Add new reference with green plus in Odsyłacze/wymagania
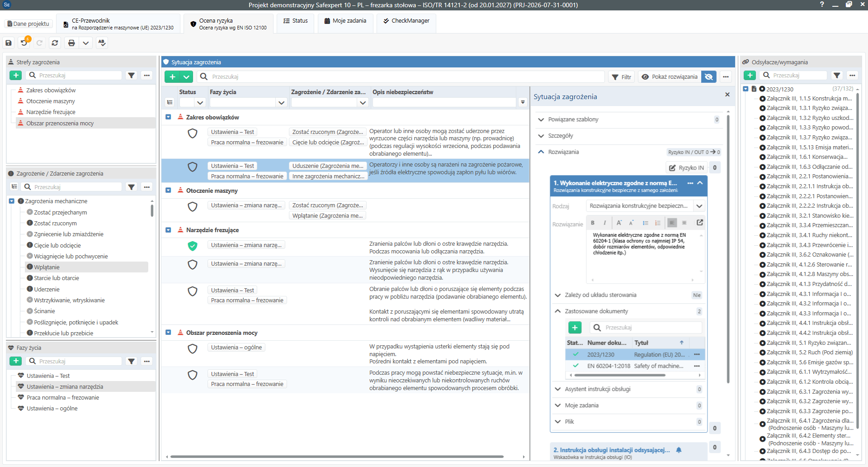 [x=750, y=76]
